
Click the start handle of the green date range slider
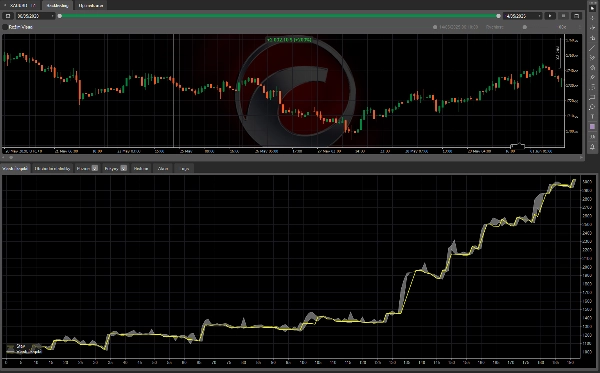click(x=60, y=16)
